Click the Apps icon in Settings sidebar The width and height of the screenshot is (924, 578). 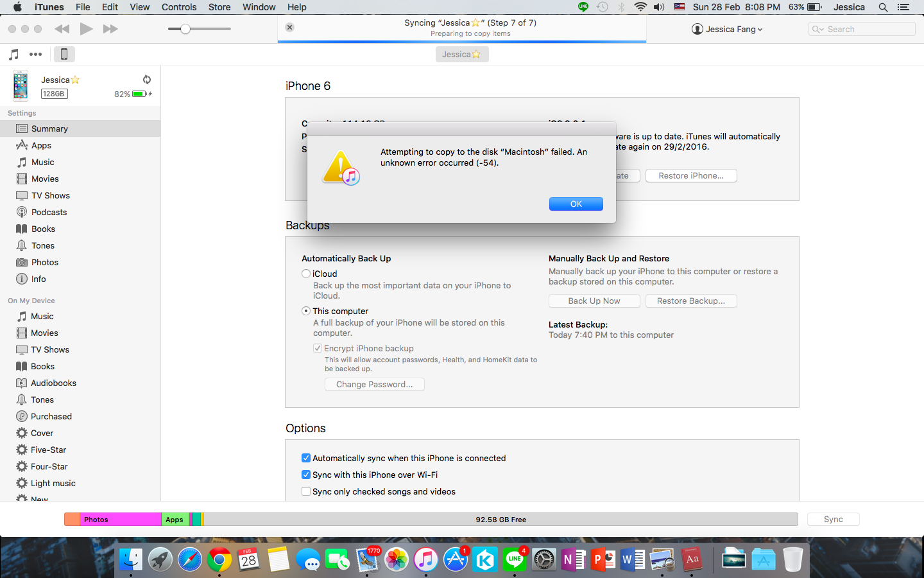[22, 145]
